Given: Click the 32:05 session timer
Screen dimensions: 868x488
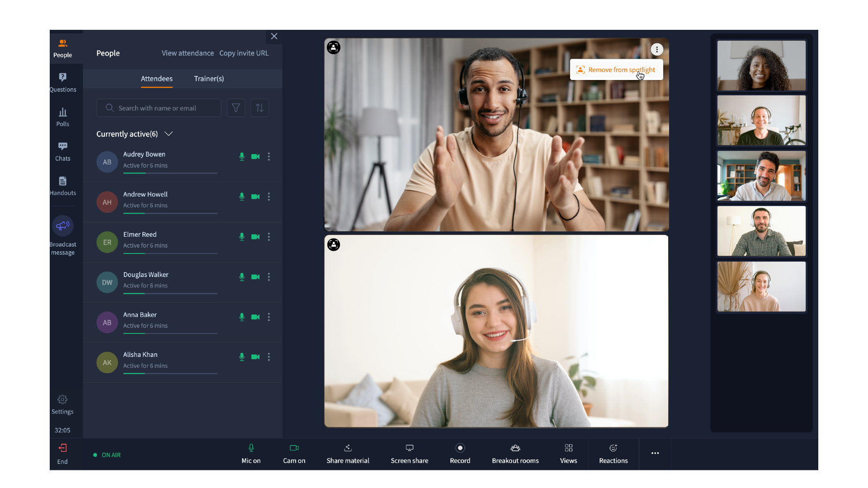Looking at the screenshot, I should (x=62, y=430).
